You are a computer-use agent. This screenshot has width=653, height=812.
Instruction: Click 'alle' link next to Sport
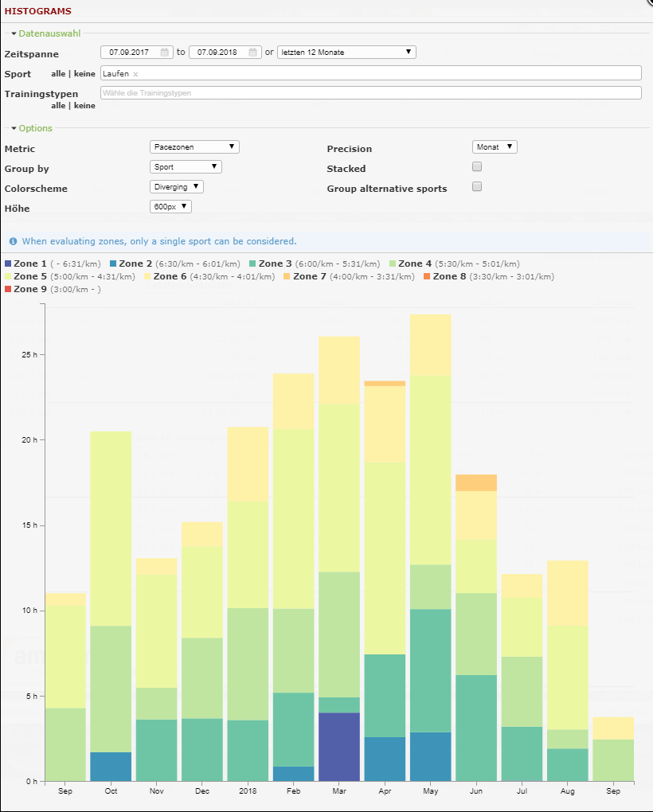pos(59,74)
